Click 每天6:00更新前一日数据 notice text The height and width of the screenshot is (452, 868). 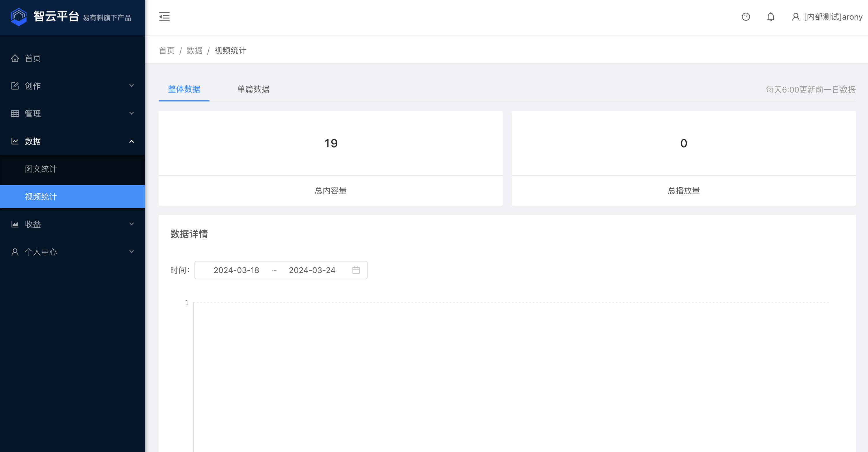pos(811,90)
